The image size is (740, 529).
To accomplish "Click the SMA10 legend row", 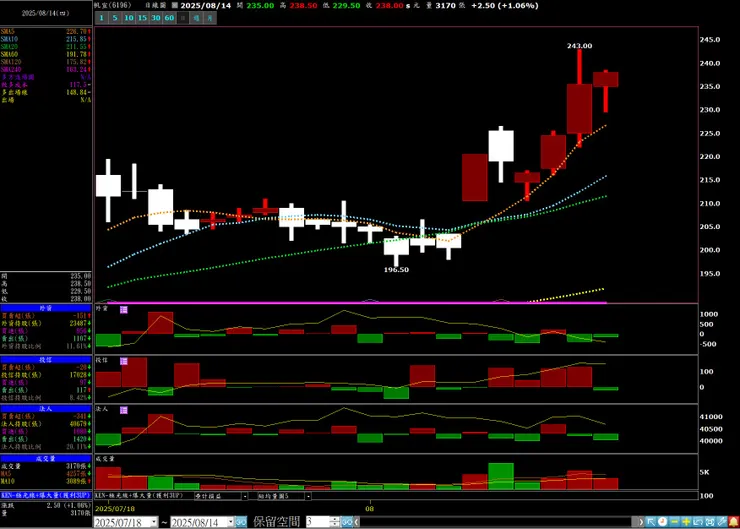I will coord(46,39).
